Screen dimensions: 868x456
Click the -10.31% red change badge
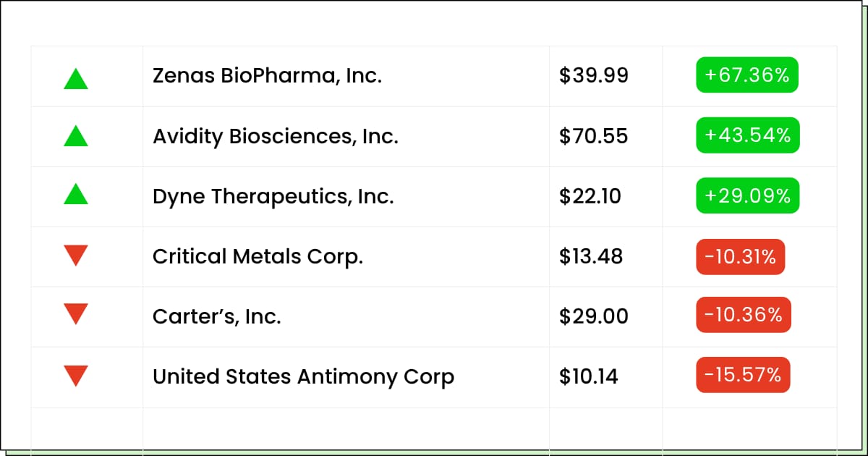pos(740,256)
